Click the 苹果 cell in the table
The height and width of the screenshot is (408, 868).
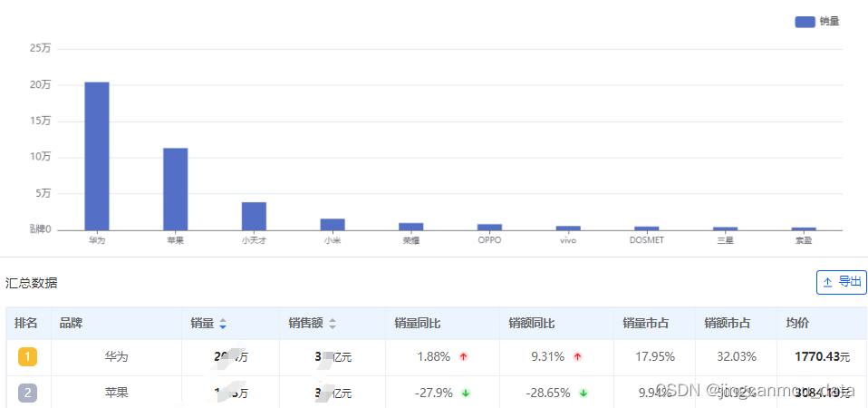coord(116,393)
